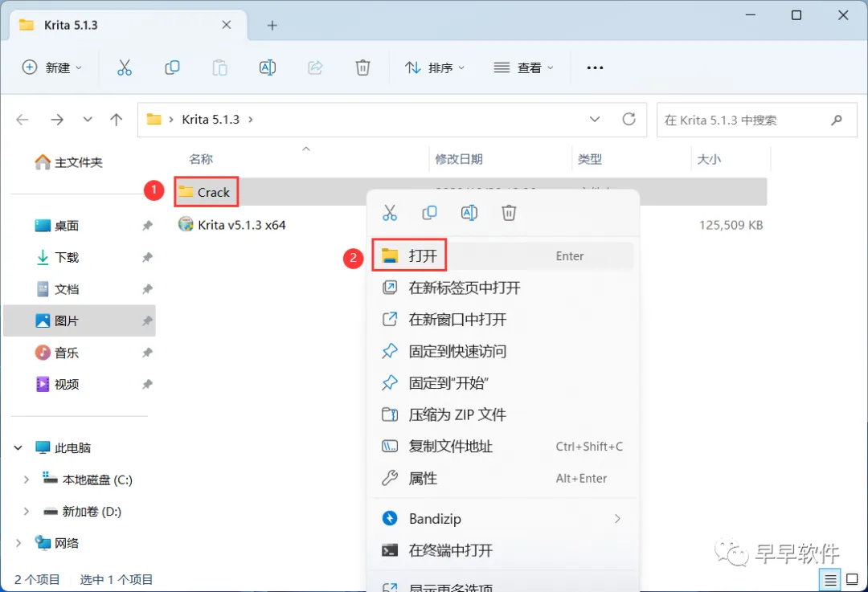Choose 属性 from the context menu

click(x=502, y=478)
